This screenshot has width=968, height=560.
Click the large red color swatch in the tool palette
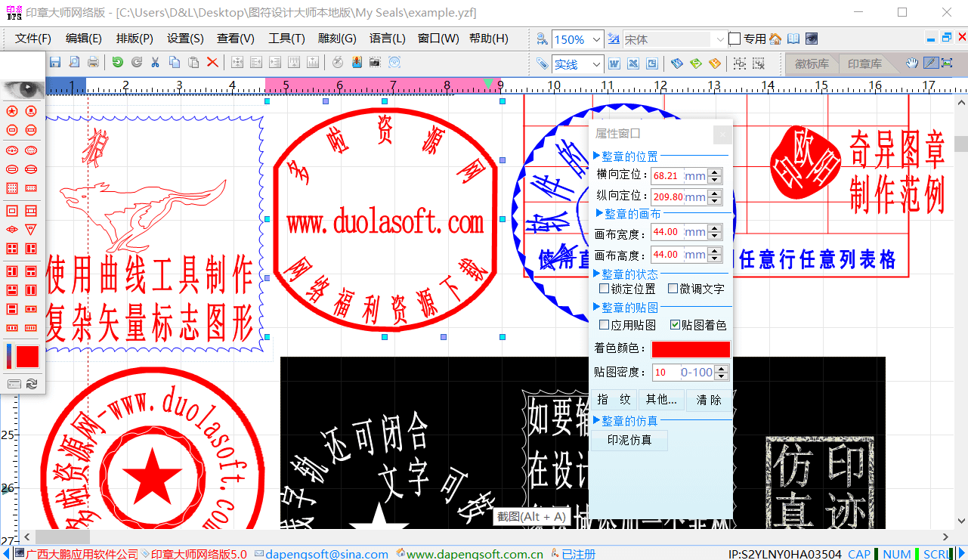27,356
